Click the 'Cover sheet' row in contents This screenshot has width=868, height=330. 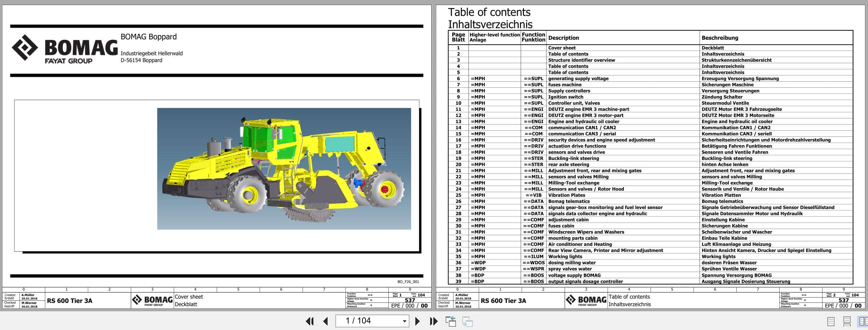[562, 48]
